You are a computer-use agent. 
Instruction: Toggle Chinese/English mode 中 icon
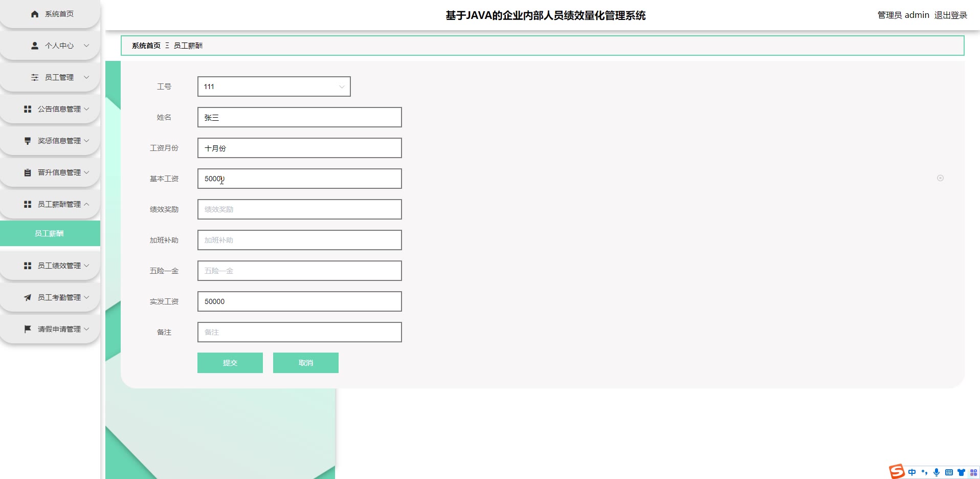912,472
